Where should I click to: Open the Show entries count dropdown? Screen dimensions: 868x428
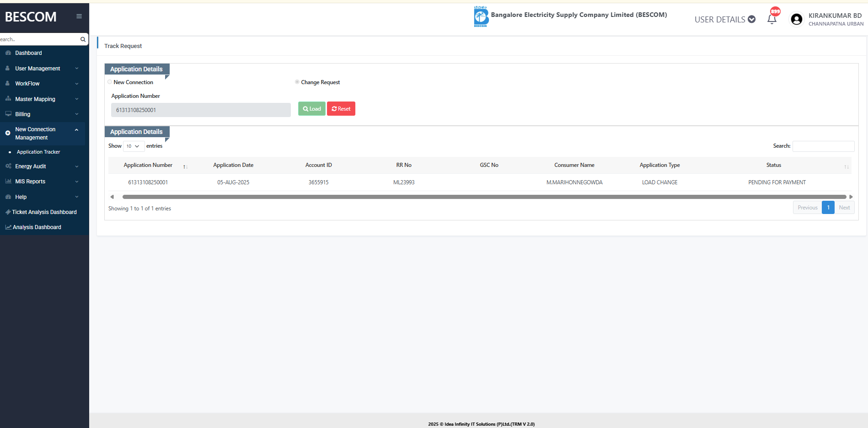[133, 146]
